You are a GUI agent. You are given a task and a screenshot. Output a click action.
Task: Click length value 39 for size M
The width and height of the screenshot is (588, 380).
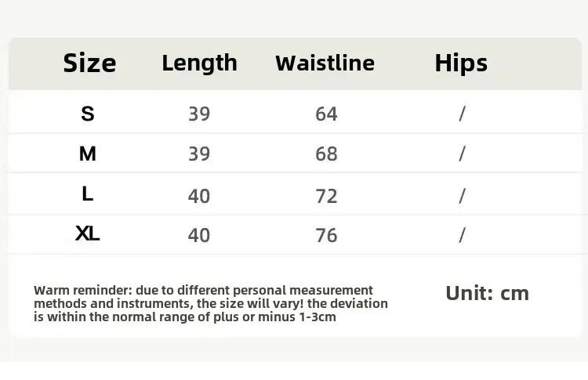[x=199, y=154]
